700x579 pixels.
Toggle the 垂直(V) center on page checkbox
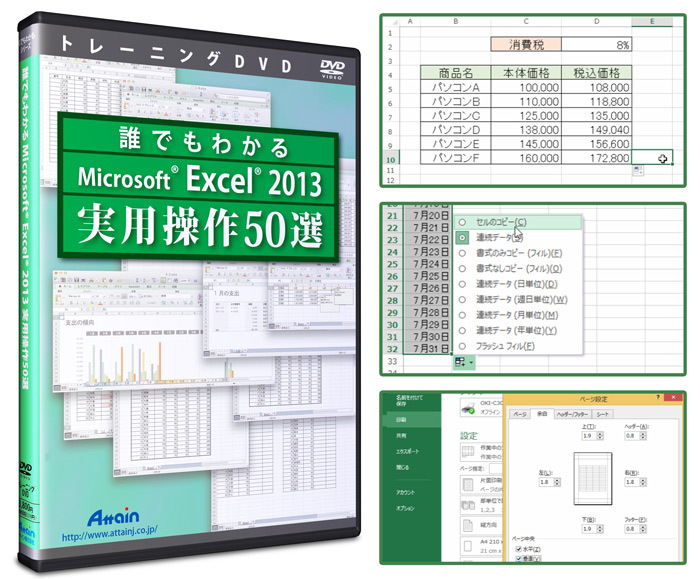coord(519,558)
